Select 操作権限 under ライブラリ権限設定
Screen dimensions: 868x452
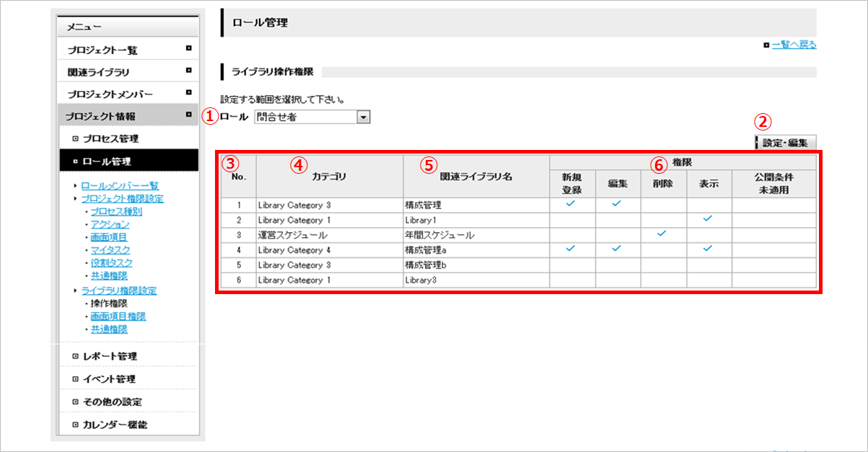point(109,303)
